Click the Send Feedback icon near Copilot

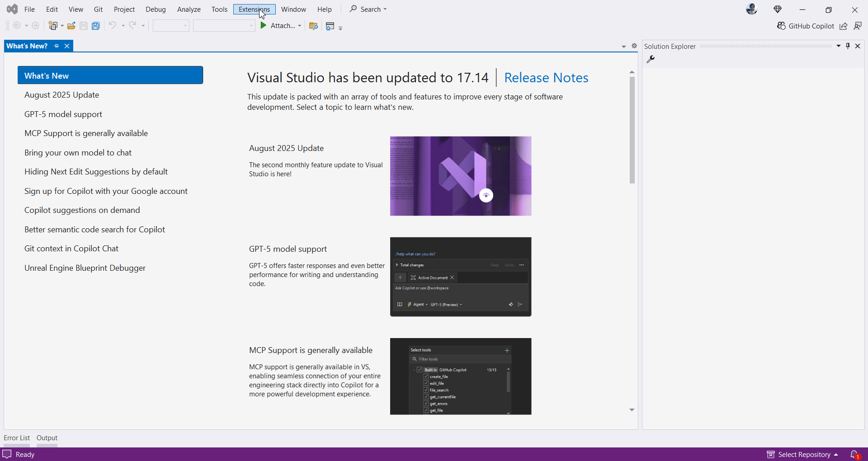pyautogui.click(x=858, y=26)
